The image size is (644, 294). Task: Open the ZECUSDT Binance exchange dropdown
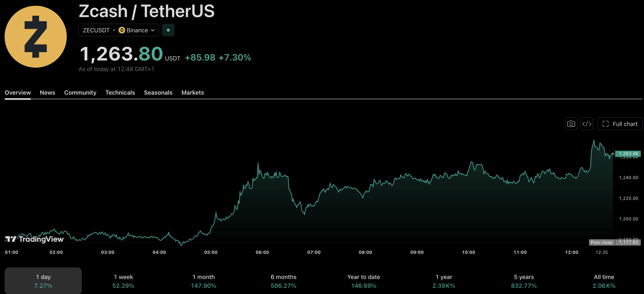point(119,30)
